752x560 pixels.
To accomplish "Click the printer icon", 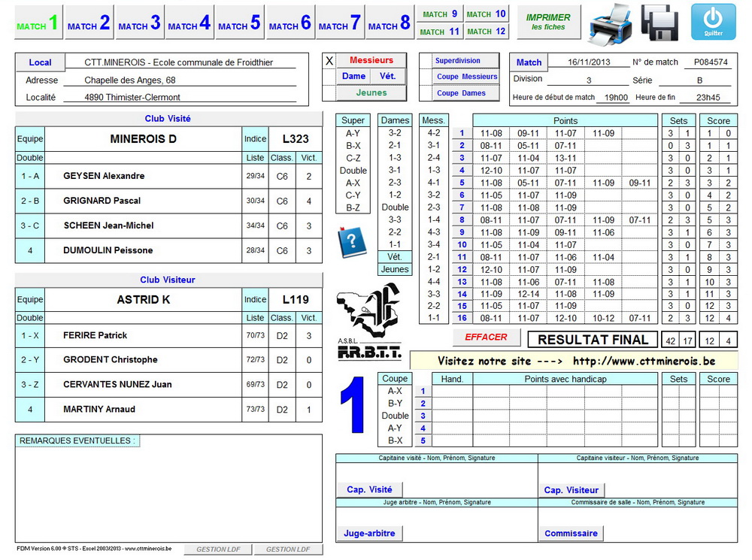I will (x=610, y=22).
